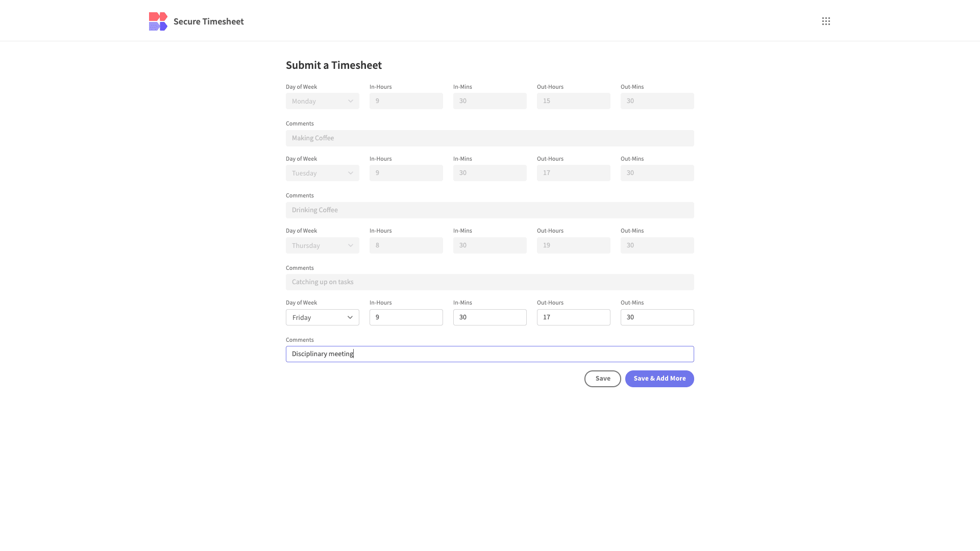Screen dimensions: 980x551
Task: Click the Save button
Action: pos(603,379)
